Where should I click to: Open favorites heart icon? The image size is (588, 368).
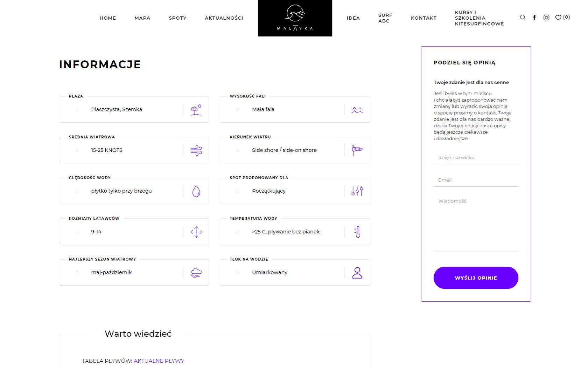point(558,18)
